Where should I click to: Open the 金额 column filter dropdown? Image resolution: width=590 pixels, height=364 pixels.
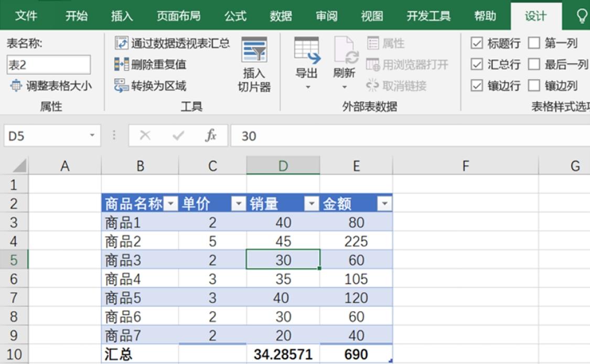(385, 204)
